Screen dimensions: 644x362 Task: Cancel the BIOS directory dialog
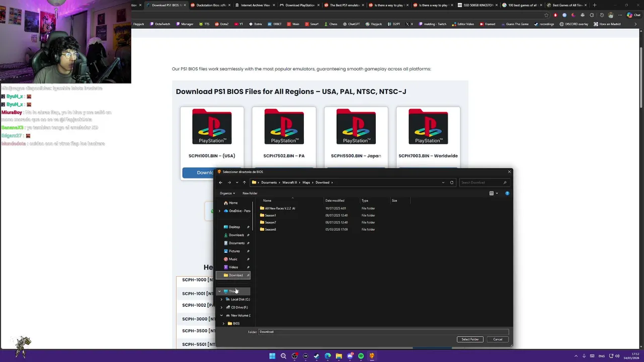click(498, 339)
